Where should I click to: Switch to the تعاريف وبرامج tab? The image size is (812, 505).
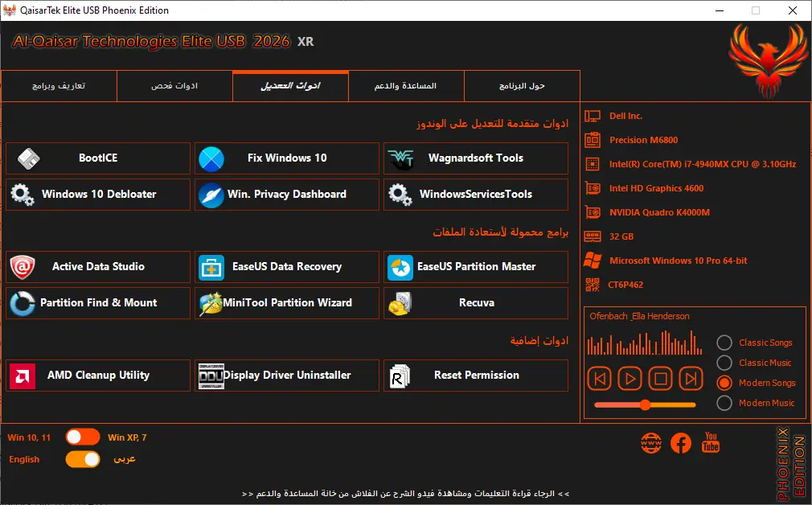click(x=59, y=86)
